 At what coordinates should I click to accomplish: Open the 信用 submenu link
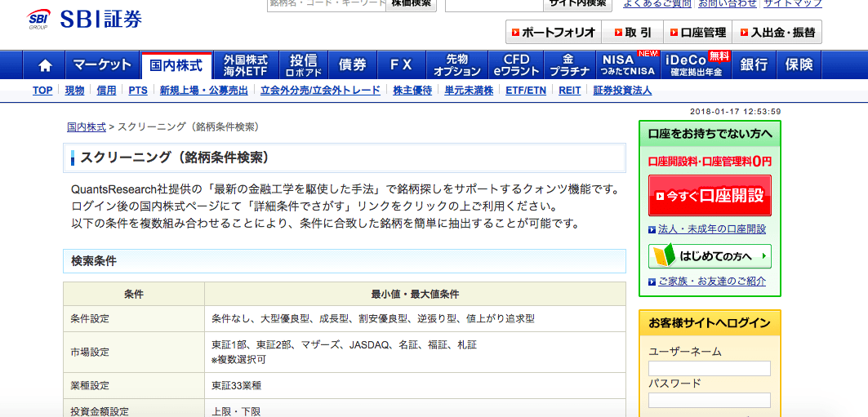point(106,91)
